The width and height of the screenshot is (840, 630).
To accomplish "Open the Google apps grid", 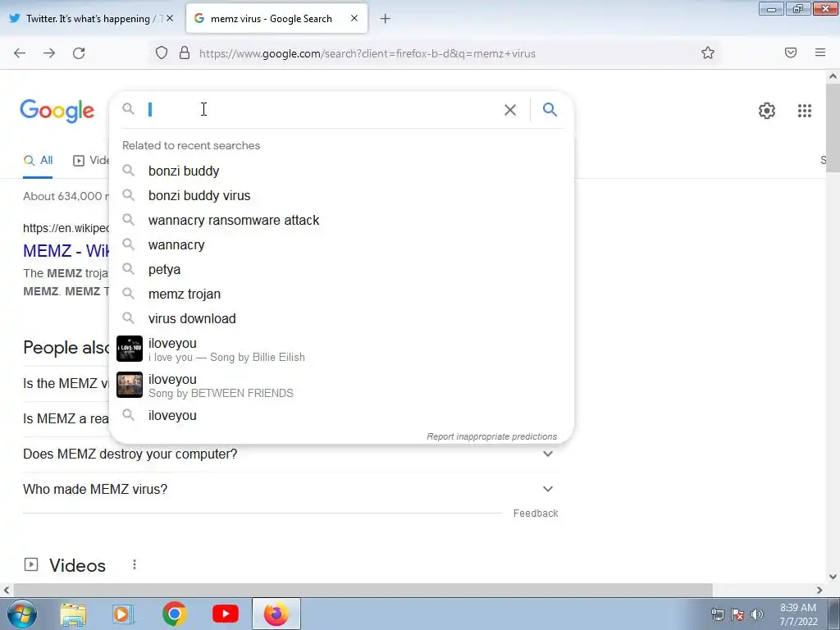I will click(x=804, y=111).
